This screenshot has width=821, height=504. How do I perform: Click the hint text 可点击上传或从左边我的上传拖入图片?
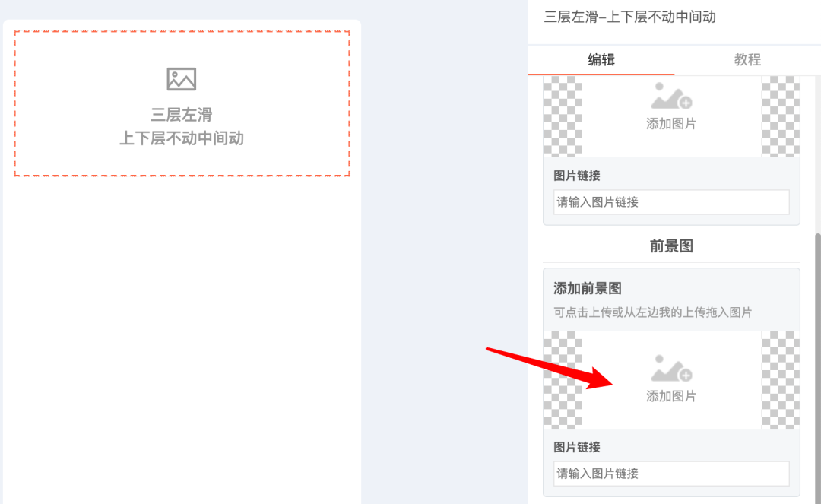653,312
